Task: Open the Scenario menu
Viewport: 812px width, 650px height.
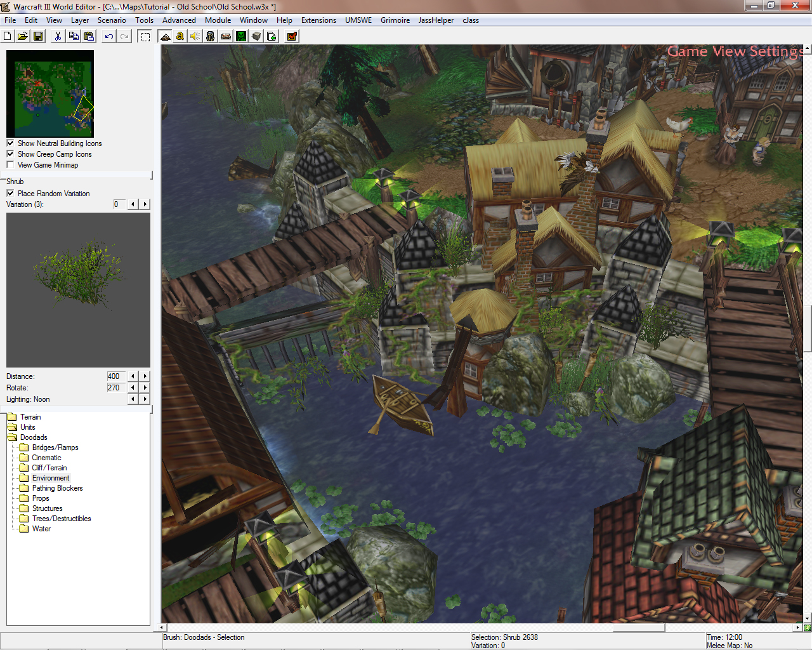Action: 112,20
